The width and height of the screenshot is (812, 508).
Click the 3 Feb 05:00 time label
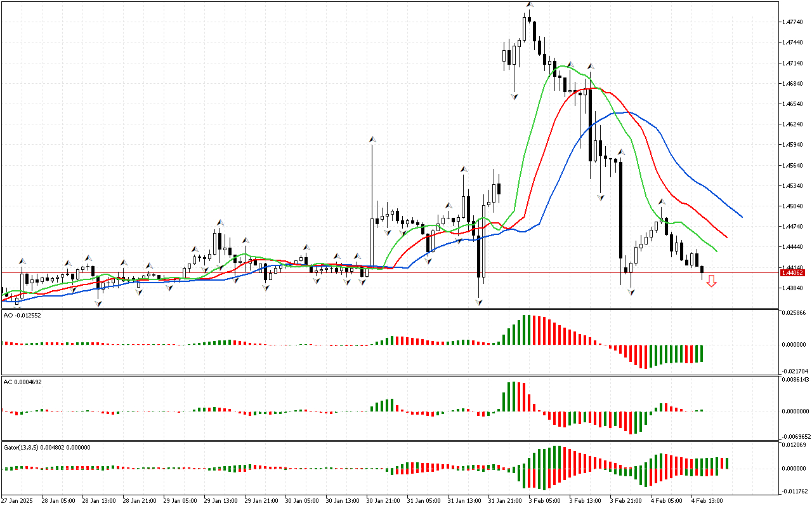(x=545, y=500)
